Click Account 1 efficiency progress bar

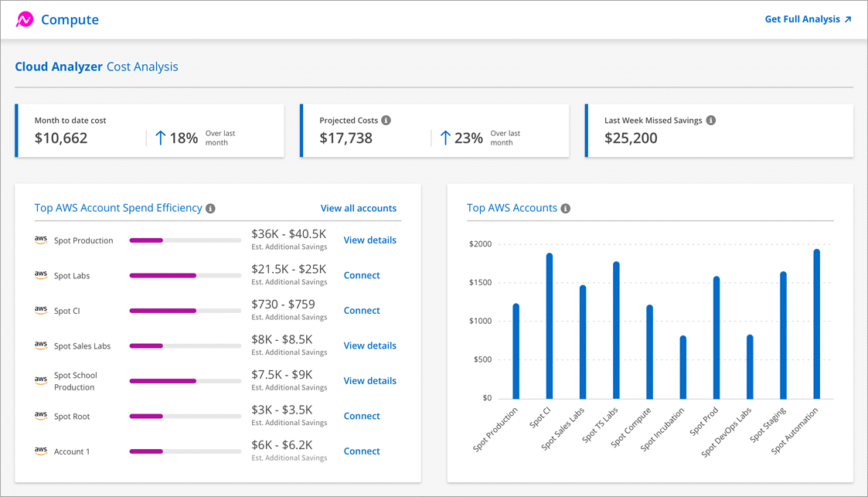(x=185, y=451)
